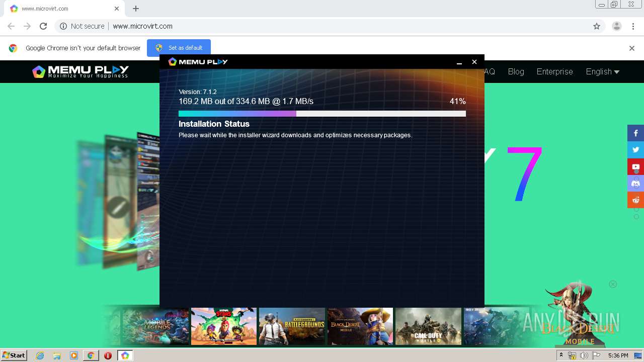Open Windows Explorer from taskbar

[57, 355]
